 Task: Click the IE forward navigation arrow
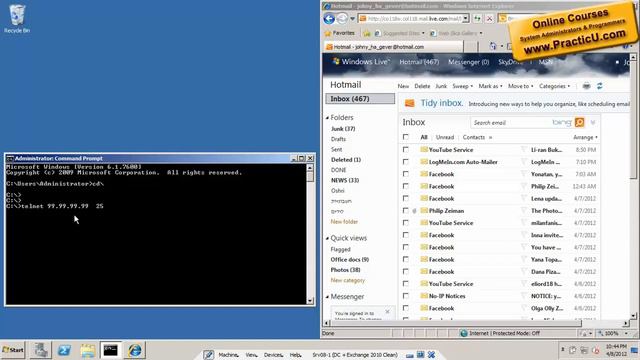tap(342, 18)
